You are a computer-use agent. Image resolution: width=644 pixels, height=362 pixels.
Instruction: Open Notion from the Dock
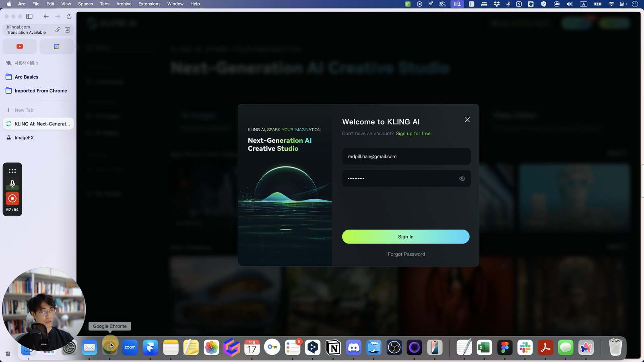(333, 348)
